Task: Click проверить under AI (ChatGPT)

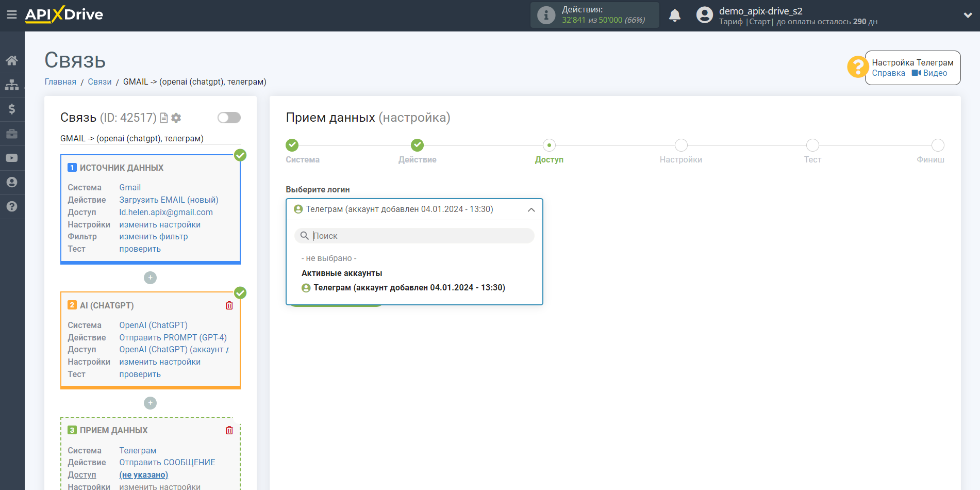Action: click(140, 374)
